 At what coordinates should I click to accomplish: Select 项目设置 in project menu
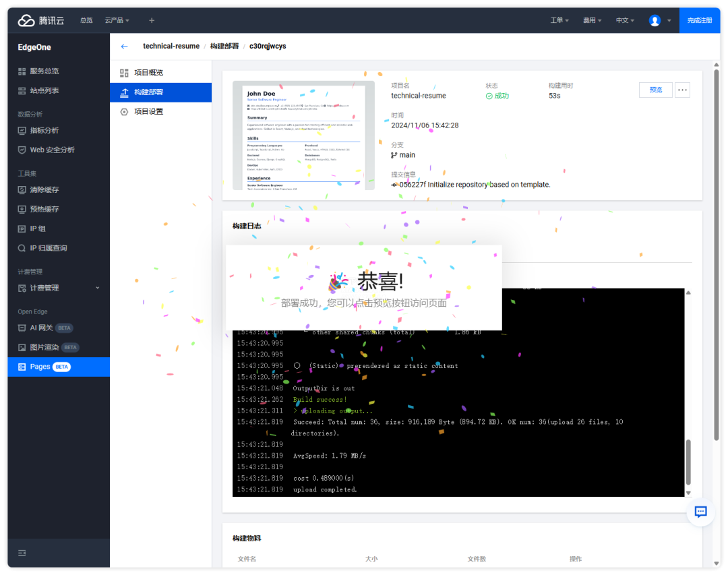coord(148,112)
